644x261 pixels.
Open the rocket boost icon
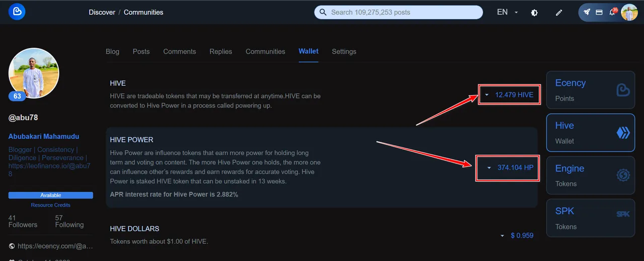[587, 12]
